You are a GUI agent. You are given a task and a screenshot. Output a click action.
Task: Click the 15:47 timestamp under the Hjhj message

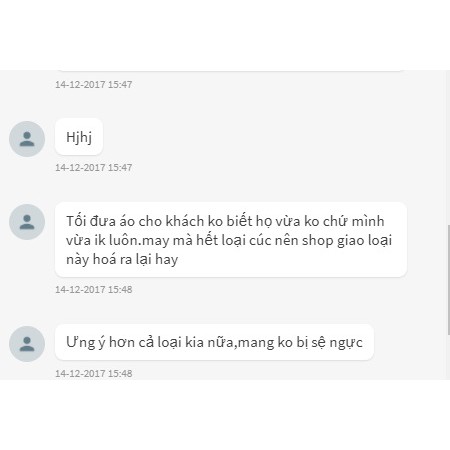[x=94, y=167]
